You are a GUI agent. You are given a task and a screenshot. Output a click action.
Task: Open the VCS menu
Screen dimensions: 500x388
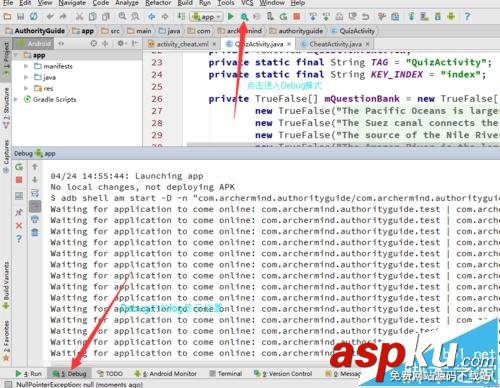tap(247, 3)
